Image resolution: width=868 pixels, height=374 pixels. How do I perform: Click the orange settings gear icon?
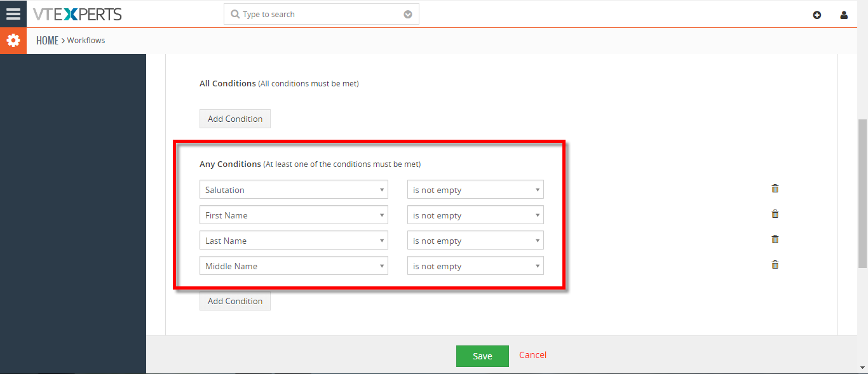click(13, 41)
